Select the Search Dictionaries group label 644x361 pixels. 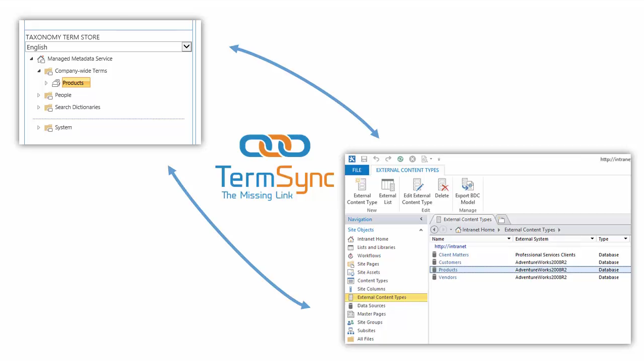pos(78,107)
